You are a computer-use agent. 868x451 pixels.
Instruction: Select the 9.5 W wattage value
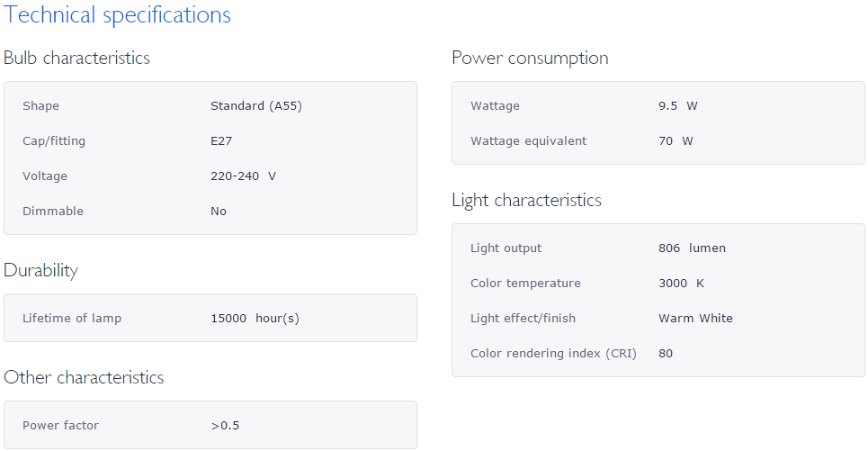pyautogui.click(x=678, y=106)
